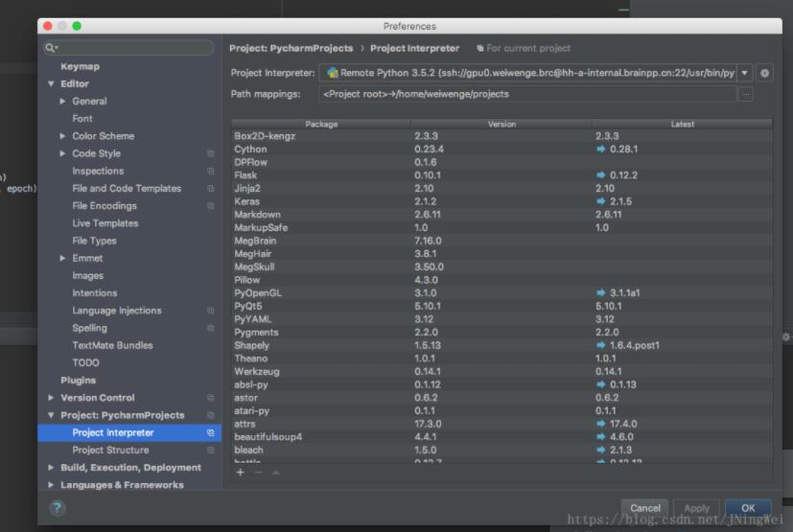The width and height of the screenshot is (793, 532).
Task: Select Project Interpreter tree item
Action: click(x=128, y=432)
